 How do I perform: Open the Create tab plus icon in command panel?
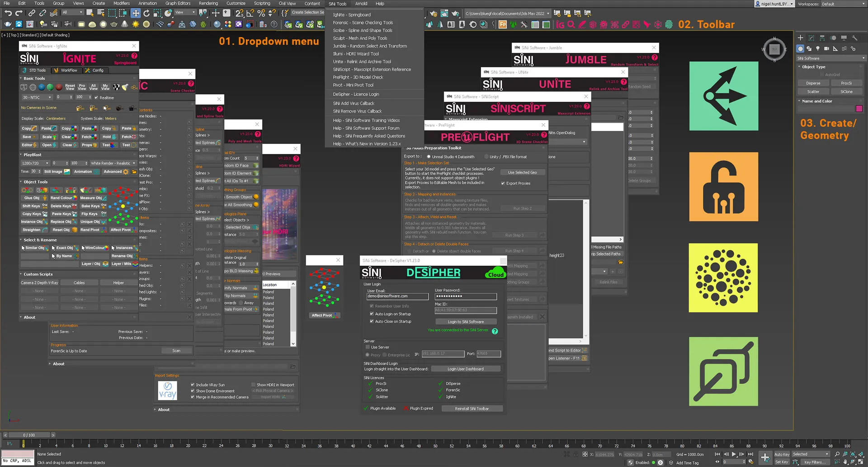point(800,38)
